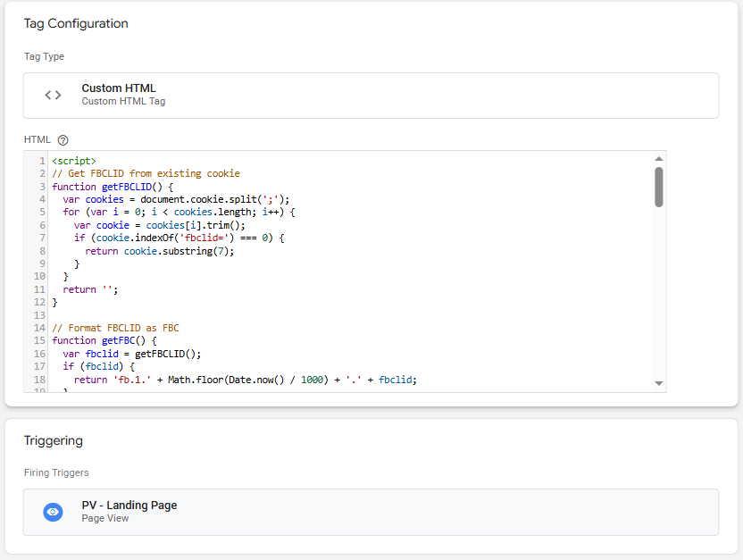The image size is (743, 560).
Task: Click the code editor scrollbar thumb
Action: (x=659, y=188)
